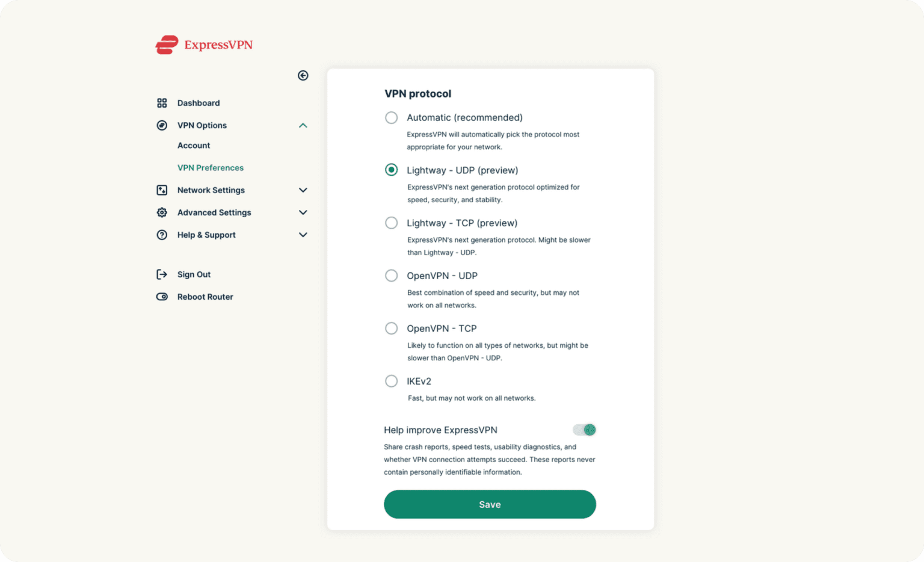Click the Sign Out arrow icon
924x562 pixels.
pos(161,274)
